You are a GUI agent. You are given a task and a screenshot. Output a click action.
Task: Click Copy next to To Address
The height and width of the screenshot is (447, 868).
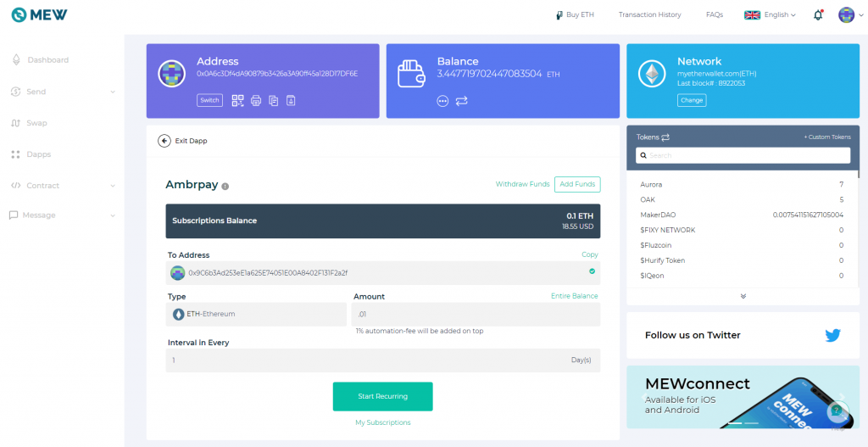pos(590,254)
